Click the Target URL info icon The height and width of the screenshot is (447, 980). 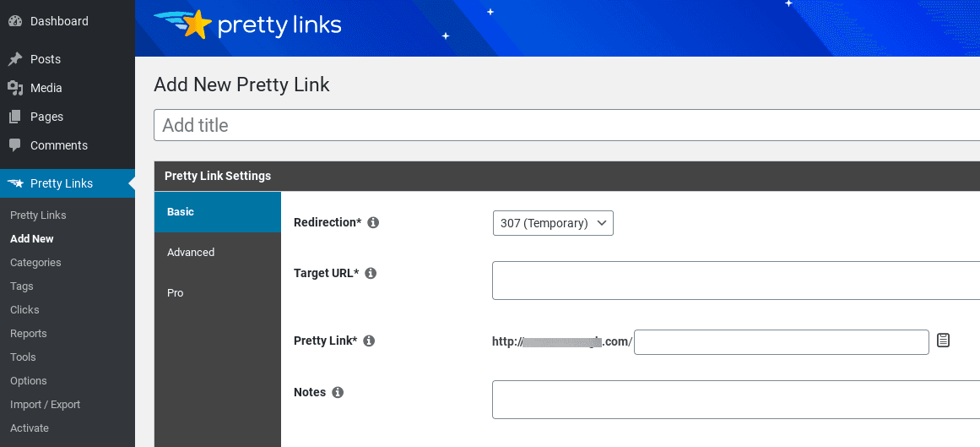(371, 273)
